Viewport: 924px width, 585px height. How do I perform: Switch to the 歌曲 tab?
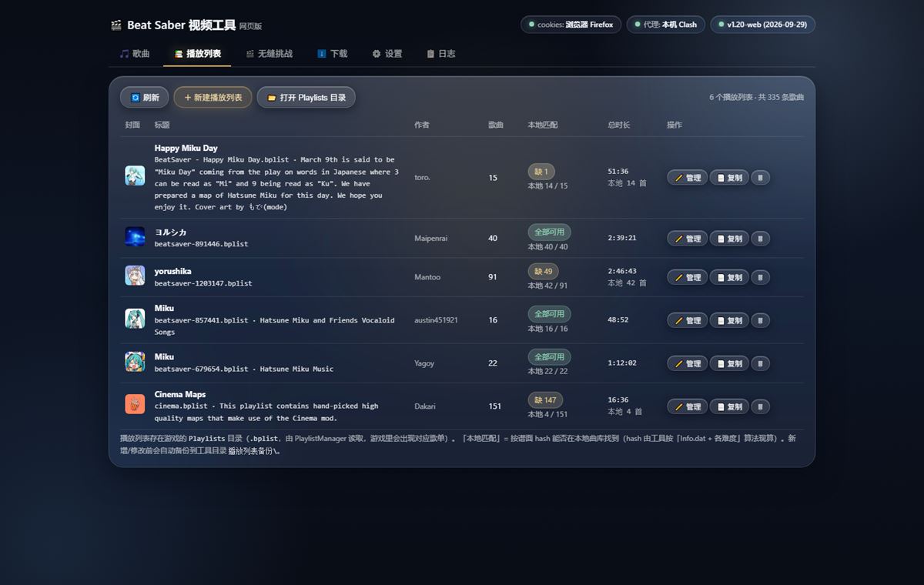tap(135, 54)
